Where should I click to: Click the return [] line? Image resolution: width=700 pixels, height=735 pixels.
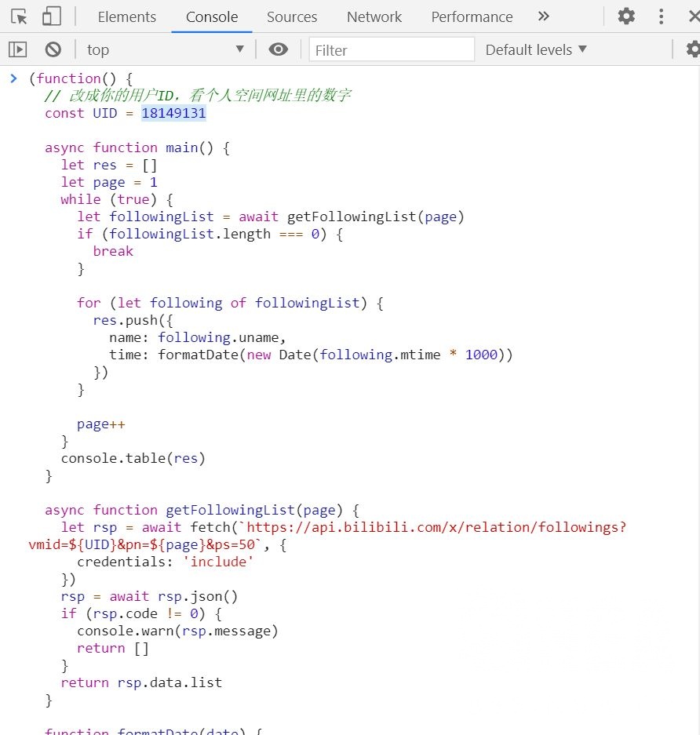click(113, 648)
